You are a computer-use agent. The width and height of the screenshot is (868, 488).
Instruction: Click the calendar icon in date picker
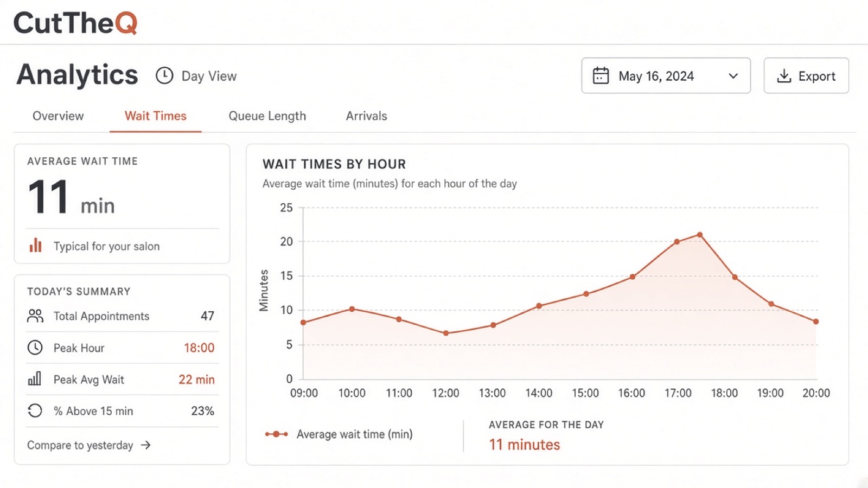point(601,76)
